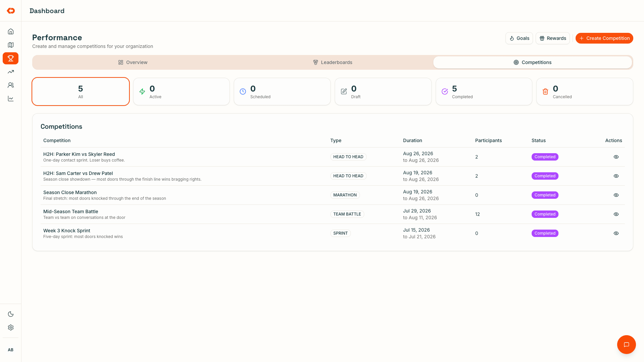Switch to the Overview tab

[133, 62]
